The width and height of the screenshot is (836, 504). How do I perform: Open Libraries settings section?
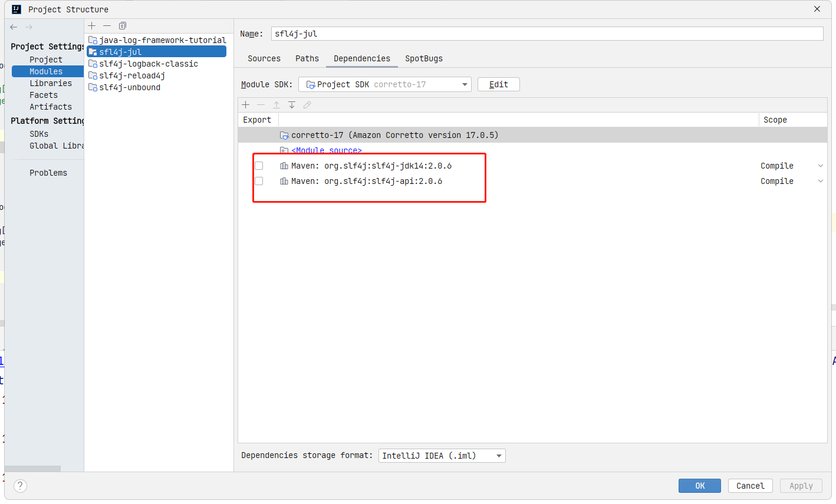click(51, 83)
